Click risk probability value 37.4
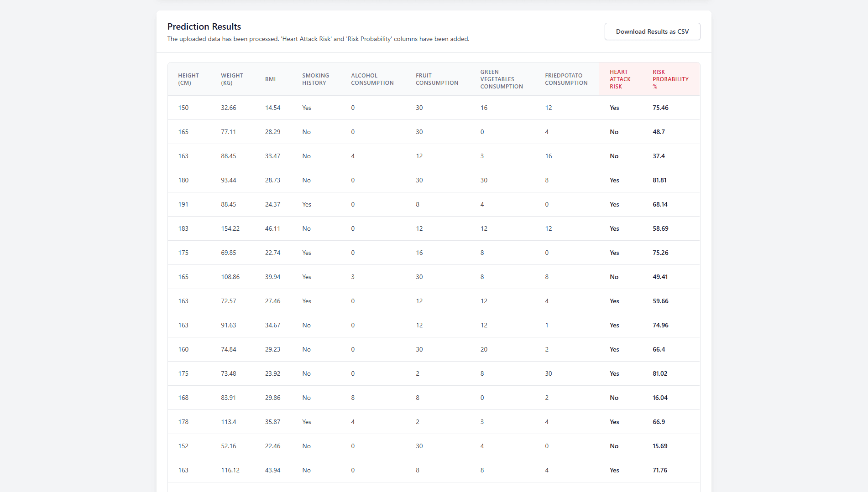The width and height of the screenshot is (868, 492). click(x=659, y=156)
